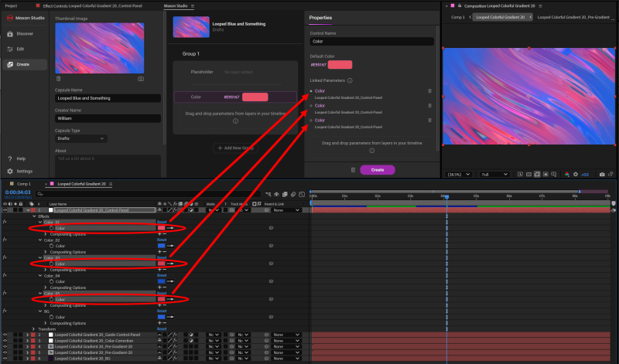Click Add New Group button
Image resolution: width=619 pixels, height=364 pixels.
tap(236, 148)
